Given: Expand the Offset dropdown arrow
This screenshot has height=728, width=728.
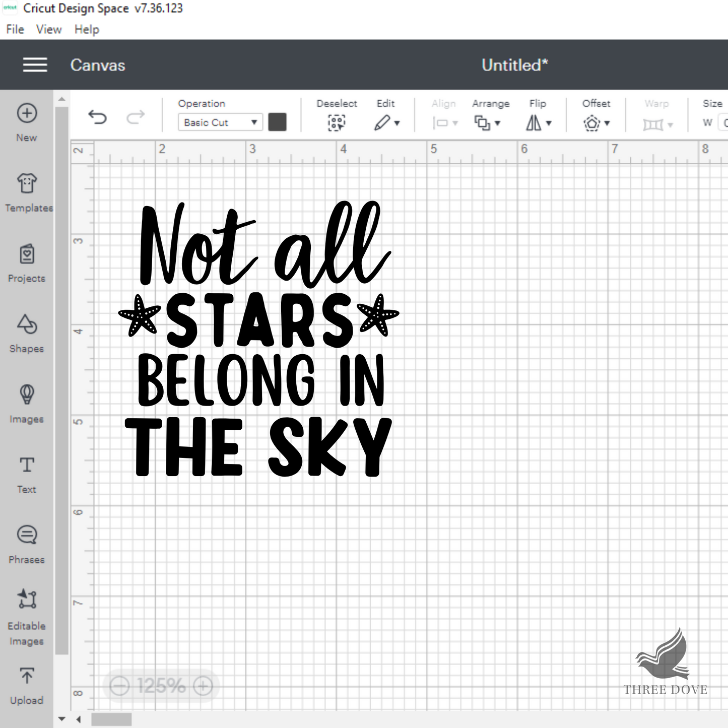Looking at the screenshot, I should tap(607, 123).
